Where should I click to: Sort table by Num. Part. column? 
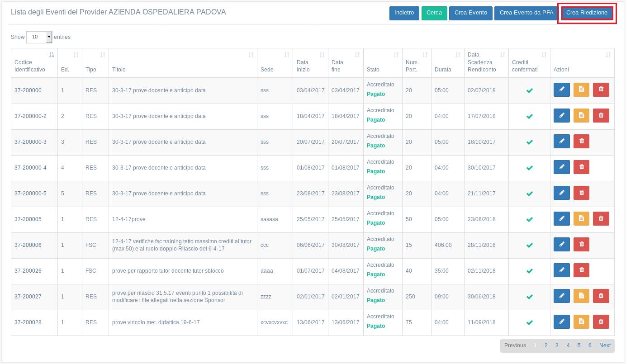[x=417, y=63]
